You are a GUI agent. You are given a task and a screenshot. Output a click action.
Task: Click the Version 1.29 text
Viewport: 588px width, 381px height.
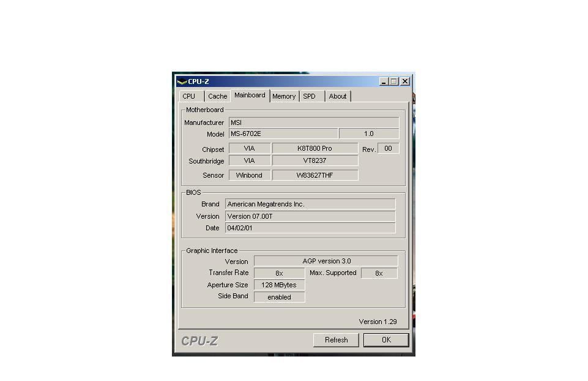tap(378, 322)
